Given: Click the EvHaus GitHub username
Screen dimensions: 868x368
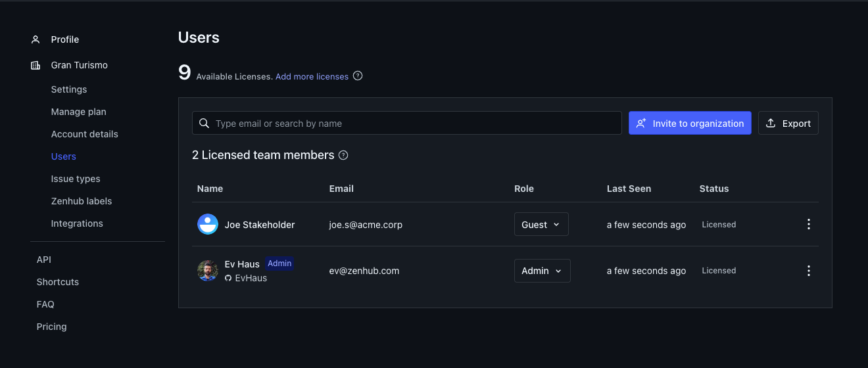Looking at the screenshot, I should 251,278.
